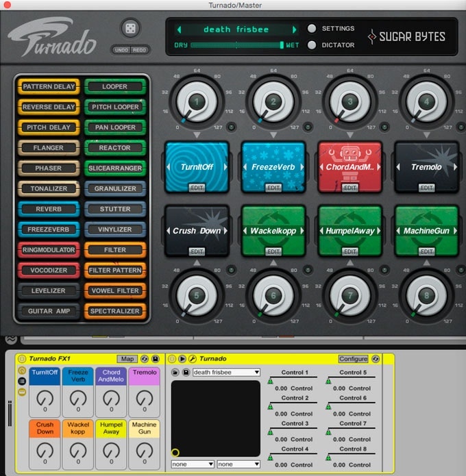Viewport: 466px width, 476px height.
Task: Unfold Turnado device parameters with triangle icon
Action: click(182, 359)
